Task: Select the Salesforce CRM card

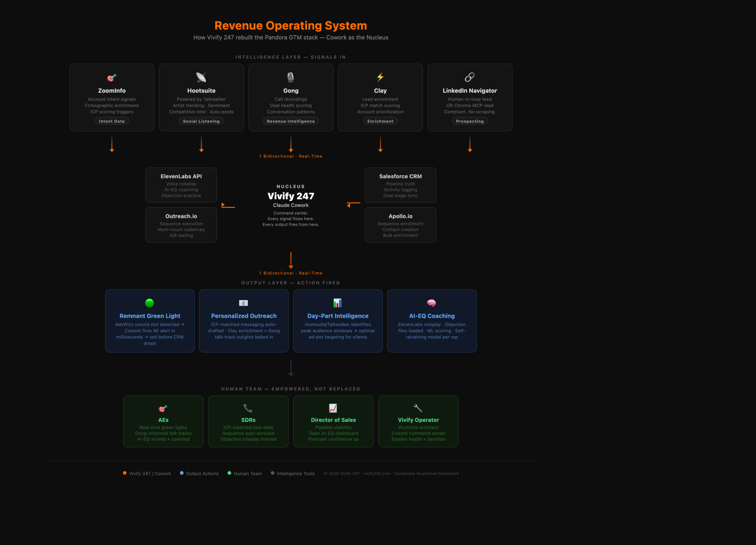Action: (400, 185)
